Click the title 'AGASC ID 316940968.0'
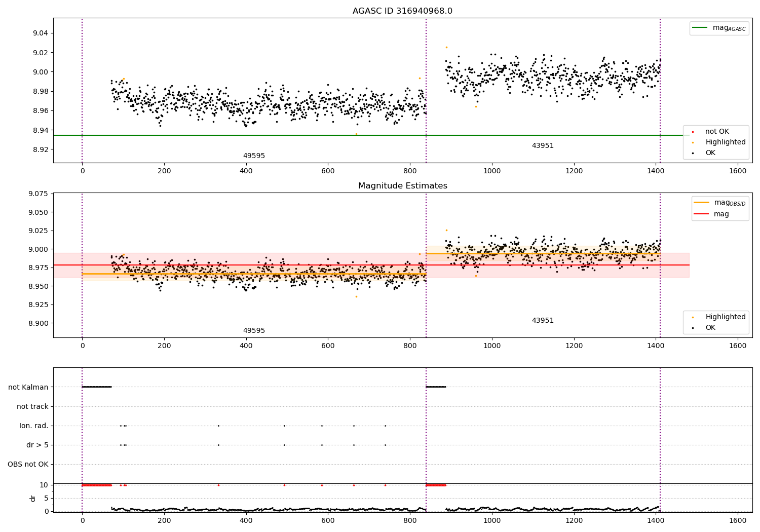Screen dimensions: 760x532 pos(402,11)
